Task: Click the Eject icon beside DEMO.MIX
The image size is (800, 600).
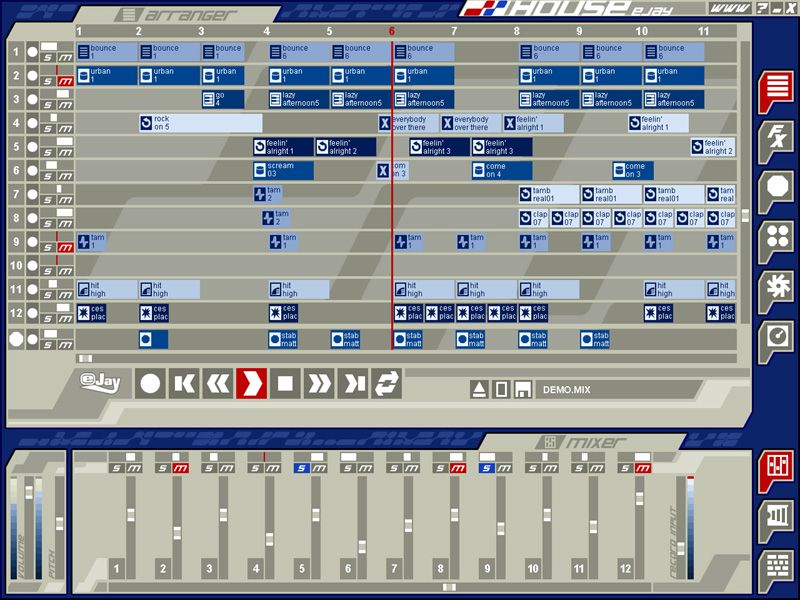Action: pos(480,389)
